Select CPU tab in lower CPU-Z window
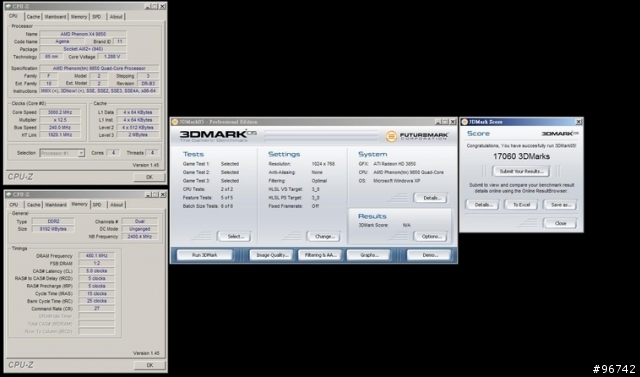 [x=14, y=205]
